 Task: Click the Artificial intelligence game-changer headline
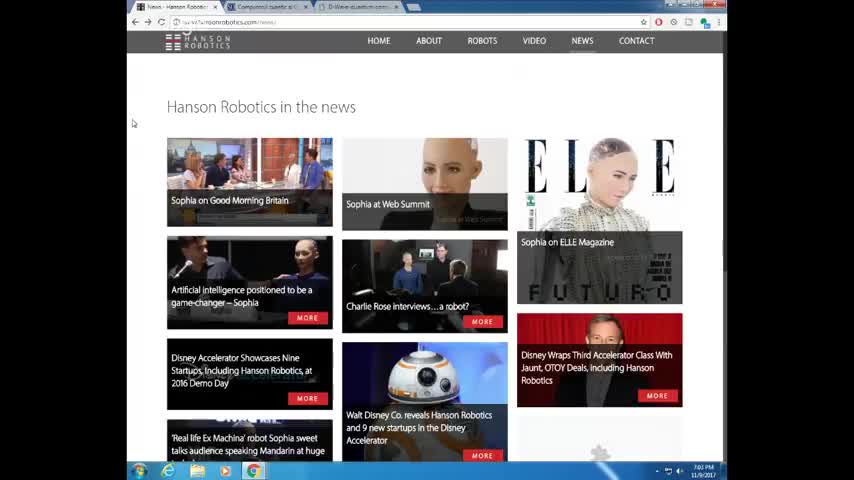point(242,296)
